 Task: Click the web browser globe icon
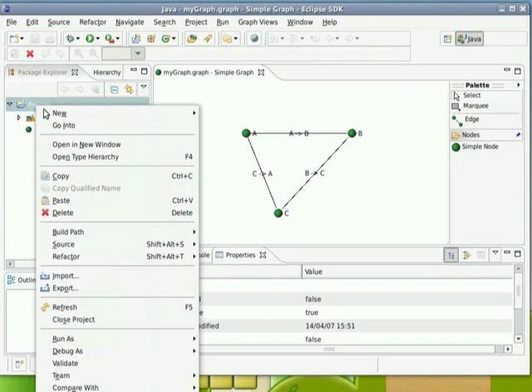(x=254, y=38)
